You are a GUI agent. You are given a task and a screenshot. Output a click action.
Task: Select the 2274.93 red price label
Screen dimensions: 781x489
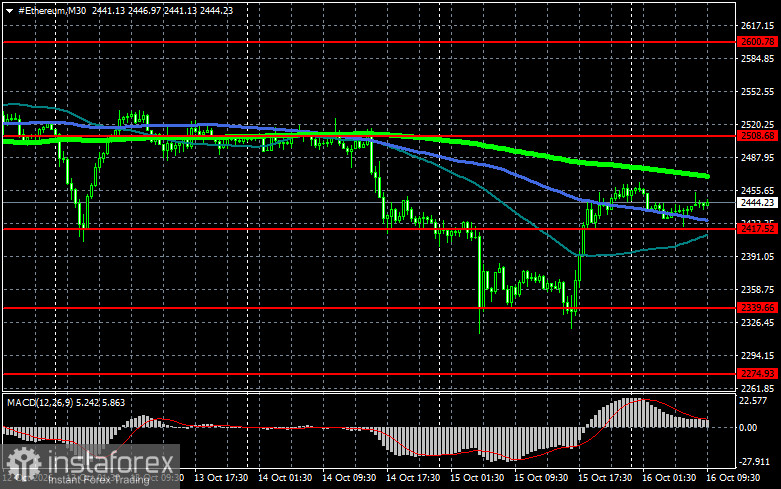tap(758, 373)
